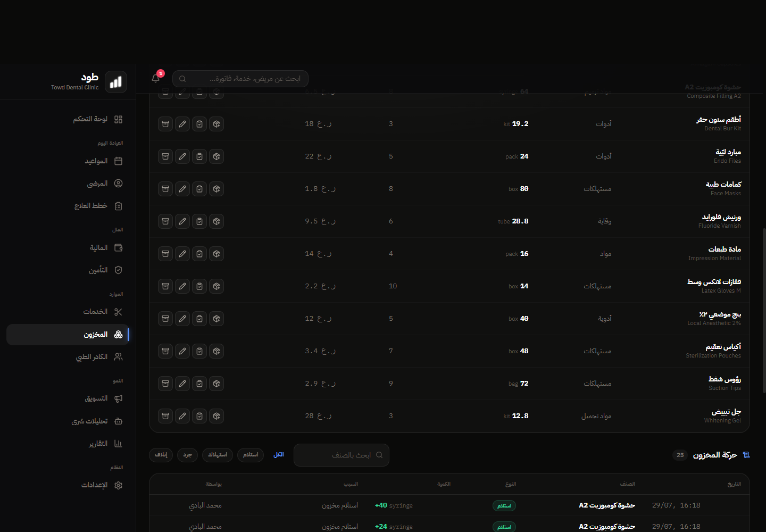
Task: Edit the Local Anesthetic 2% item
Action: tap(182, 319)
